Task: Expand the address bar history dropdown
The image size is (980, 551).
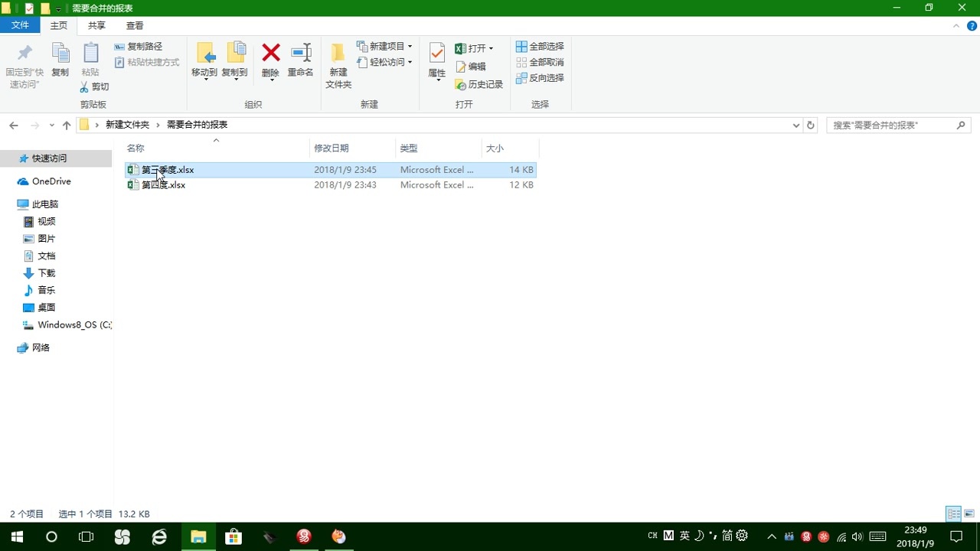Action: (x=796, y=125)
